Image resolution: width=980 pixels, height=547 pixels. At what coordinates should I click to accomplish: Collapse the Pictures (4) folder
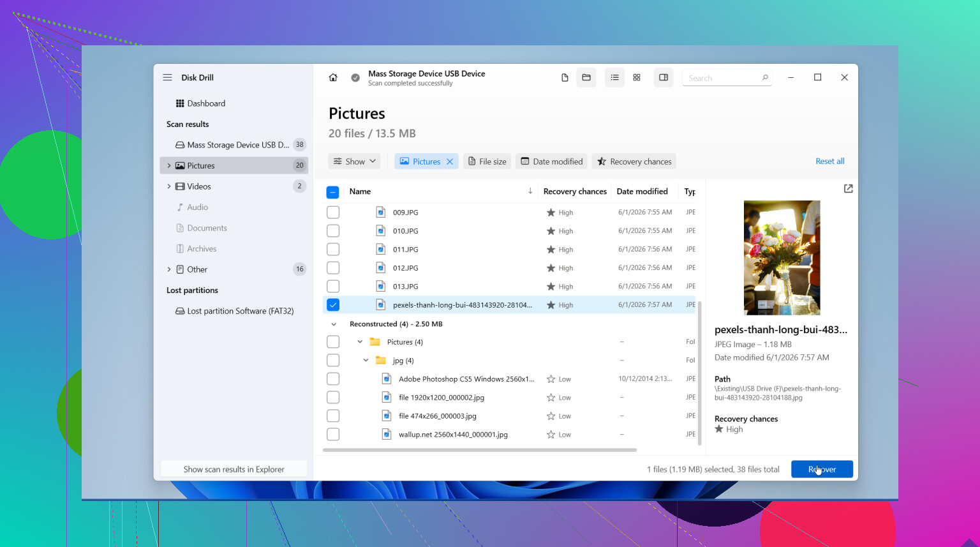pyautogui.click(x=360, y=342)
